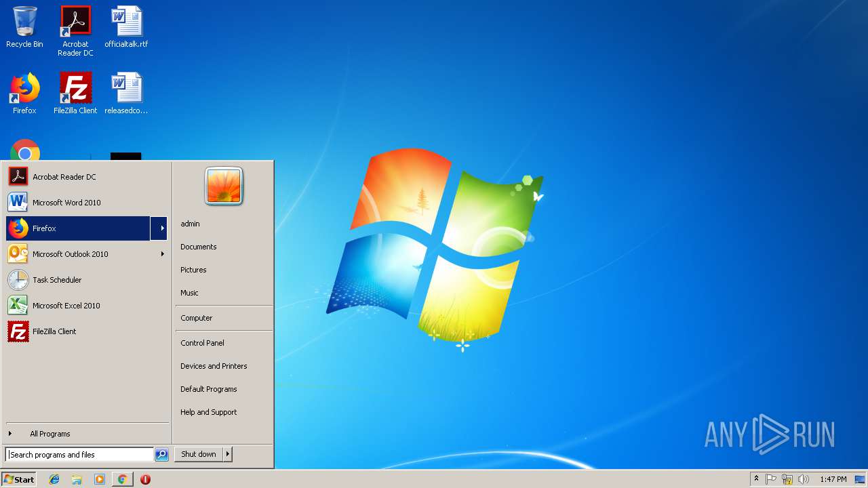This screenshot has height=488, width=868.
Task: Click the Shut down button
Action: (199, 454)
